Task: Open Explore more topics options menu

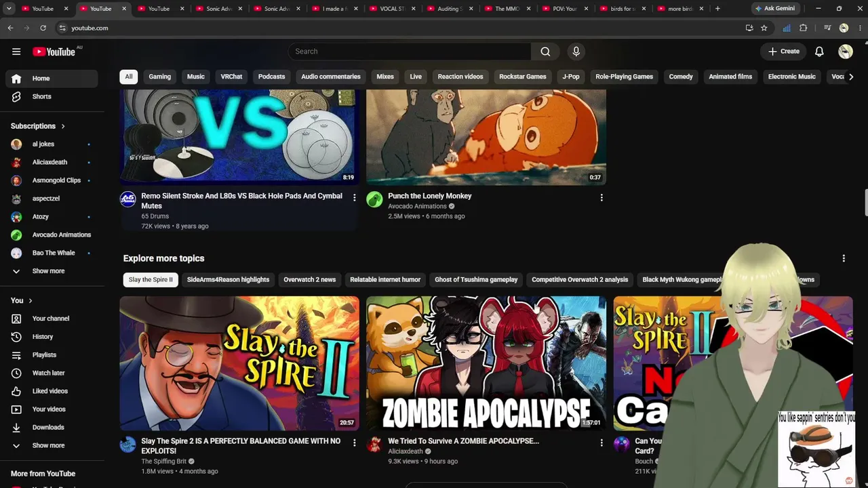Action: [844, 258]
